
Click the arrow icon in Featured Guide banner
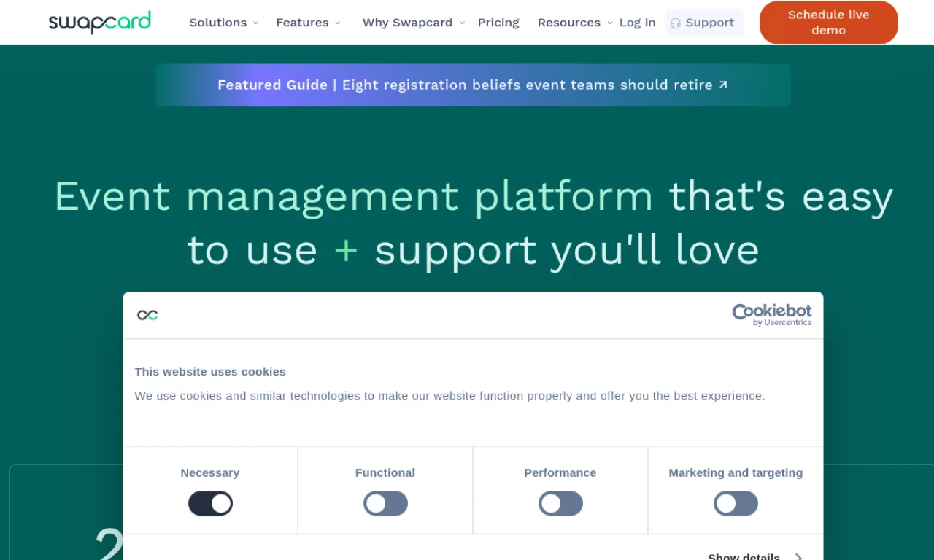(x=723, y=85)
